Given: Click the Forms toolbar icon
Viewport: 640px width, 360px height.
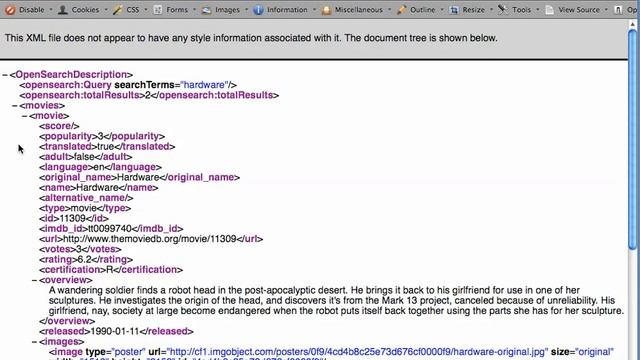Looking at the screenshot, I should click(158, 9).
